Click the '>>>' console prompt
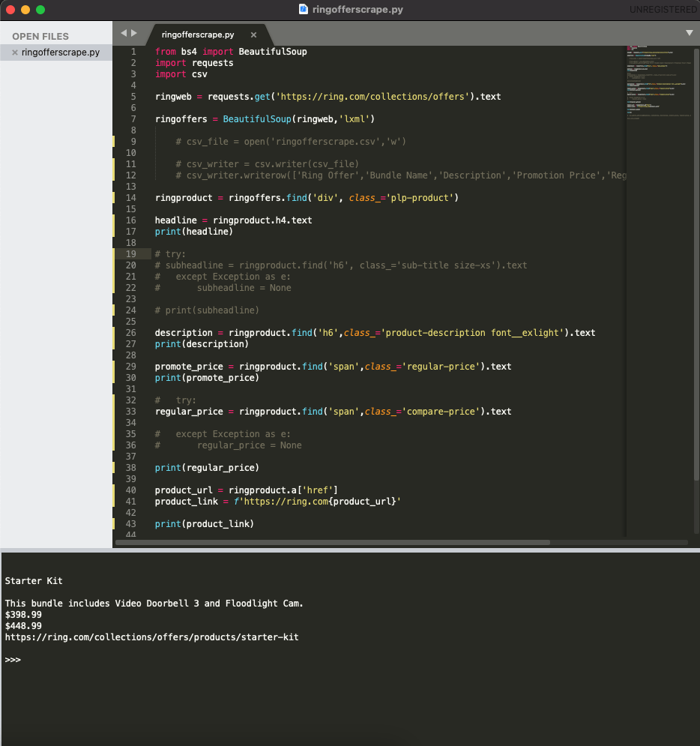Screen dimensions: 700x746 [13, 660]
